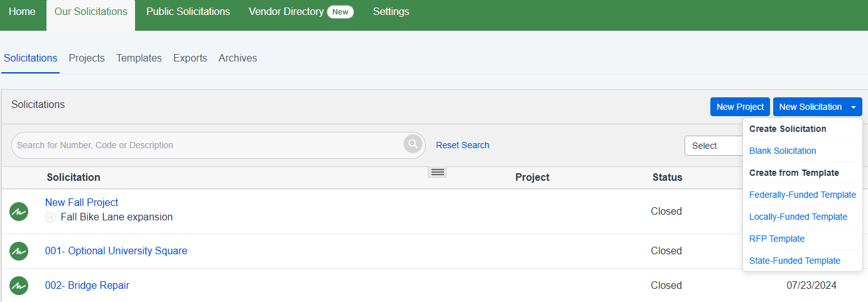Click the search magnifier icon

point(413,144)
